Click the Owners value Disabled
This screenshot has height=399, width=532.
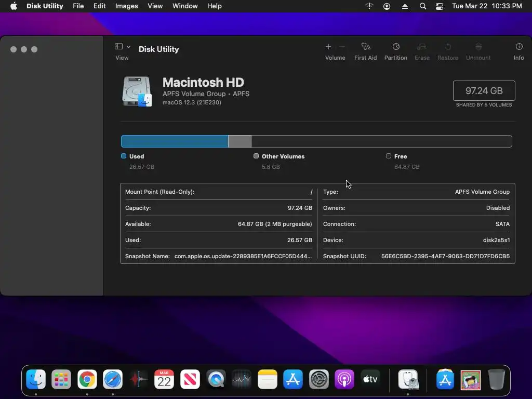(498, 208)
